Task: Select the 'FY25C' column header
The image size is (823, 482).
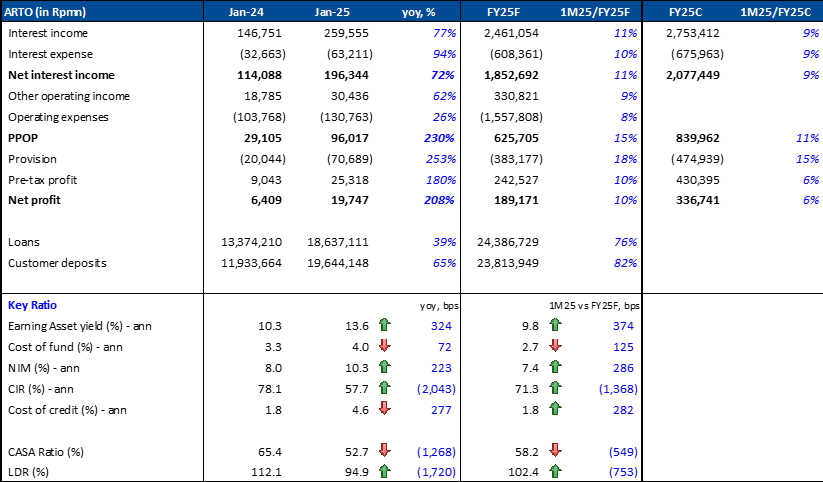Action: pos(686,12)
